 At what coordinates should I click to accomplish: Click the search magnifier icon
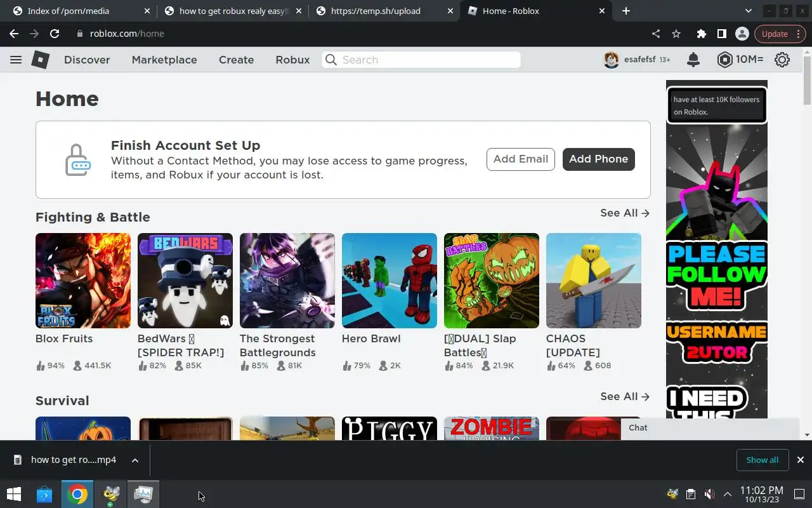click(331, 60)
